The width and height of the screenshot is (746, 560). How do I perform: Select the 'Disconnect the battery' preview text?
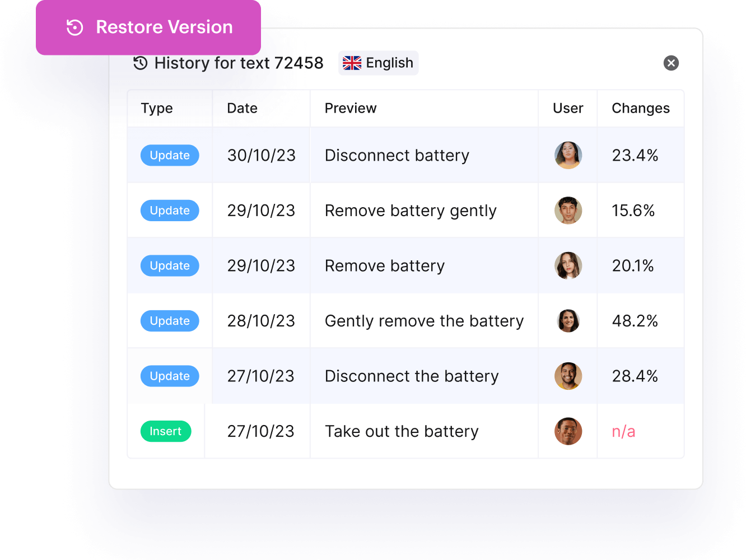click(412, 376)
